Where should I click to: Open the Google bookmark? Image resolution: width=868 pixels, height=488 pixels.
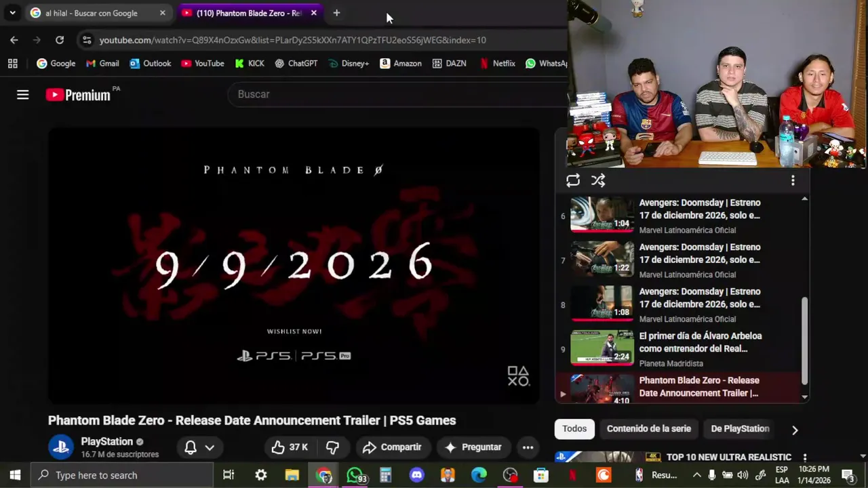coord(56,64)
